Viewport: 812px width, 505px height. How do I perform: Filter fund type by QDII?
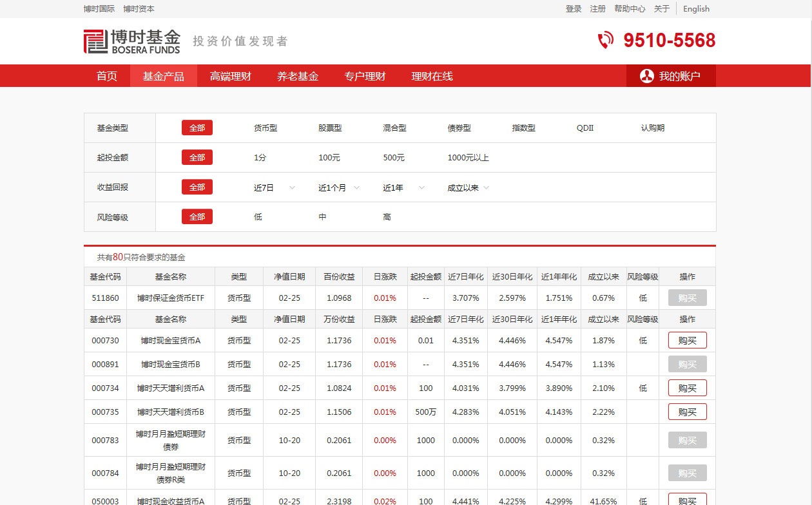point(585,128)
